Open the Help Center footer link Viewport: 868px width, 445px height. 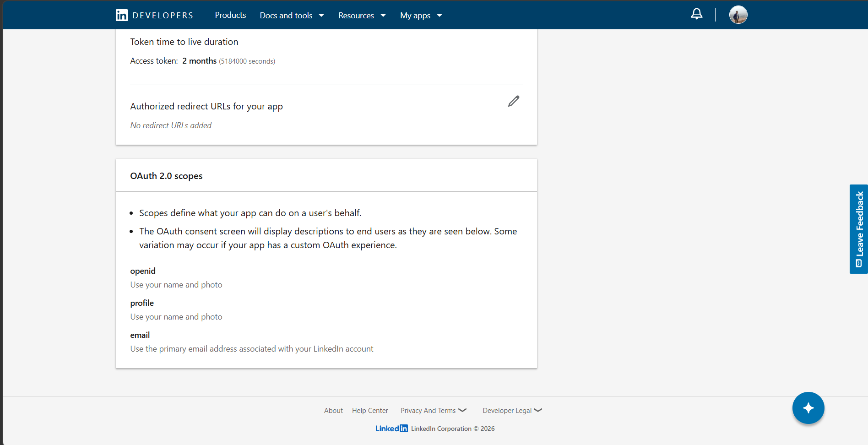(x=370, y=411)
